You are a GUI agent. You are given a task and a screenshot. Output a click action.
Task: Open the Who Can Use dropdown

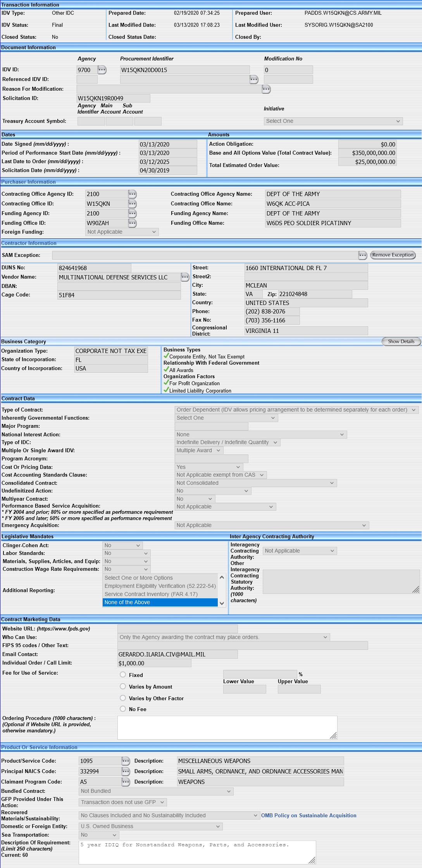point(224,637)
